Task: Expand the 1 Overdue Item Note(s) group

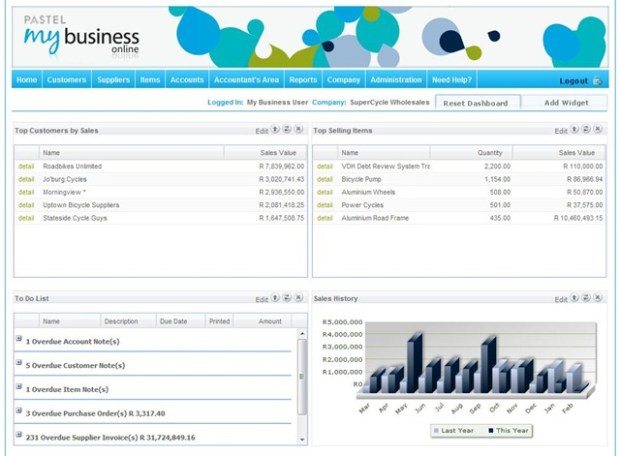Action: pos(19,386)
